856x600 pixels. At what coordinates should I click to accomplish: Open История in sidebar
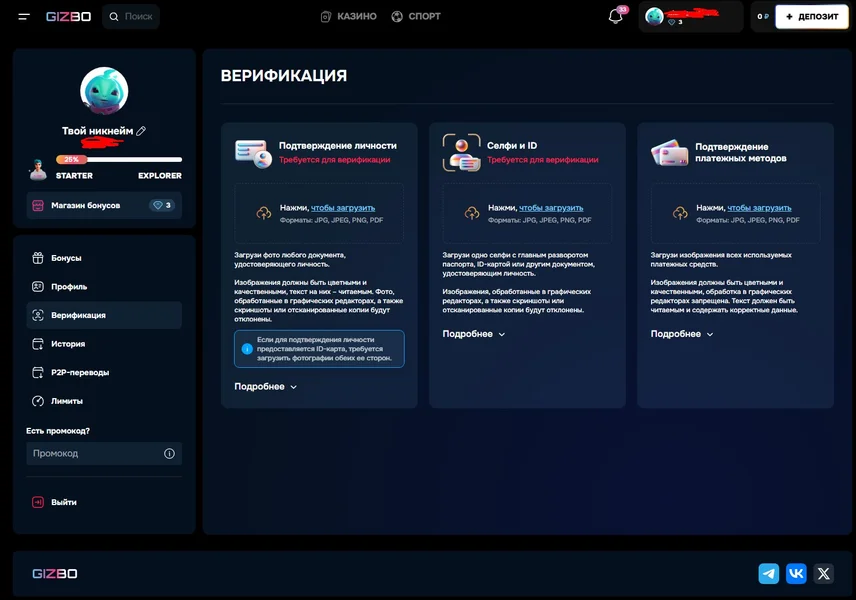(x=104, y=344)
